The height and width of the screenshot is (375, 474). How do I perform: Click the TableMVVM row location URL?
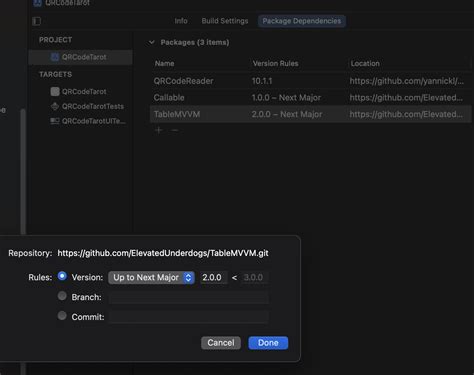[406, 114]
